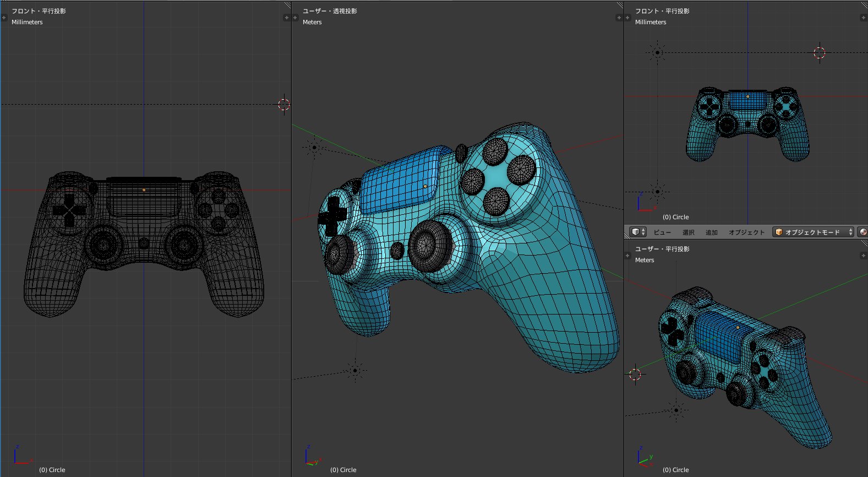Click the Meters label in the center viewport
Viewport: 868px width, 477px height.
pyautogui.click(x=312, y=22)
